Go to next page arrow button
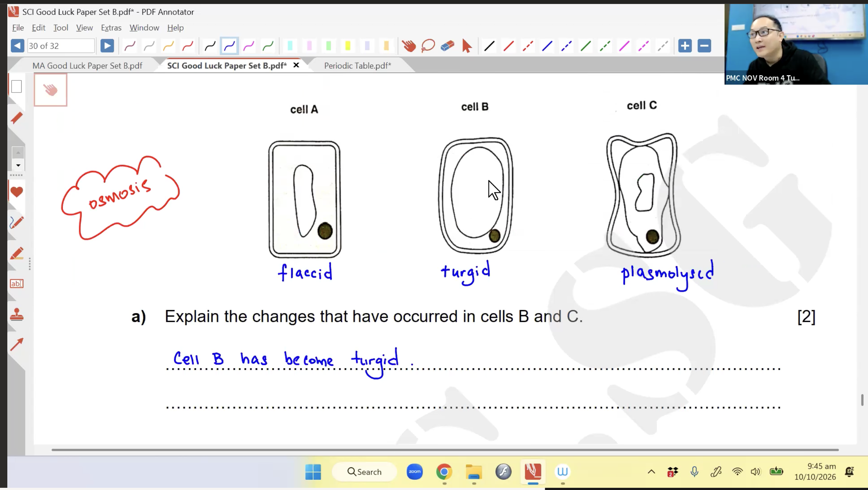This screenshot has width=868, height=490. click(x=107, y=46)
